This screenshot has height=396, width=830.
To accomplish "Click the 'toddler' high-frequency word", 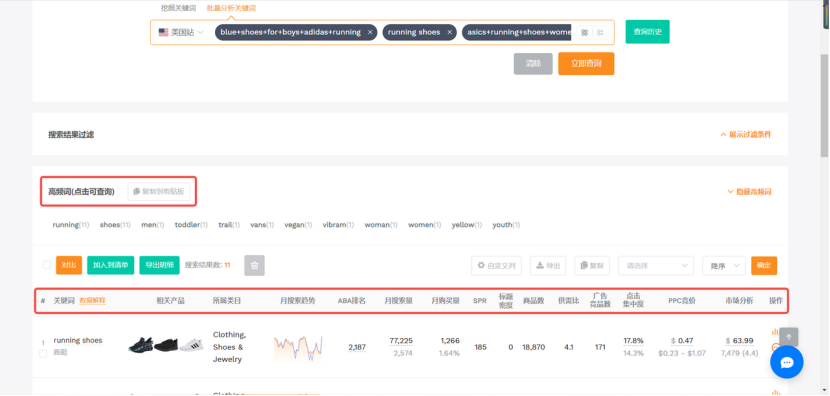I will pyautogui.click(x=191, y=225).
